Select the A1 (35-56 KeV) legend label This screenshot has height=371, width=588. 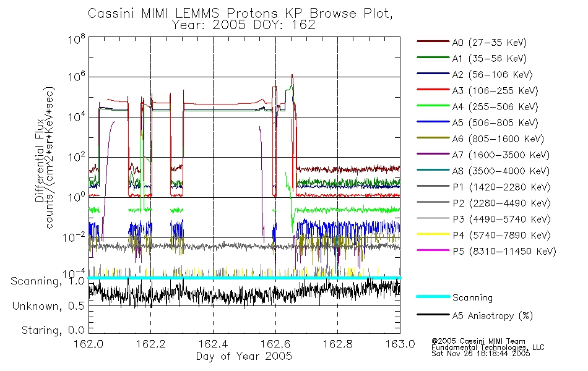pos(490,59)
